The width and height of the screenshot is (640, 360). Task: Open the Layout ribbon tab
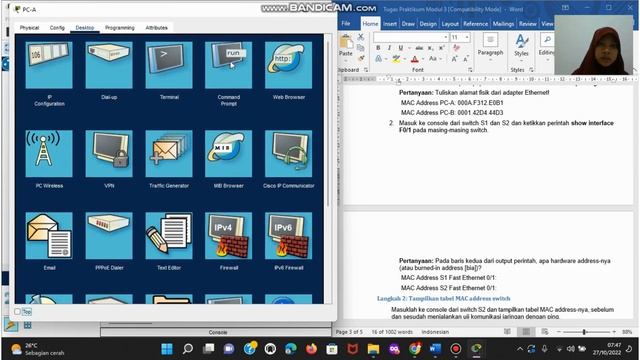[450, 24]
